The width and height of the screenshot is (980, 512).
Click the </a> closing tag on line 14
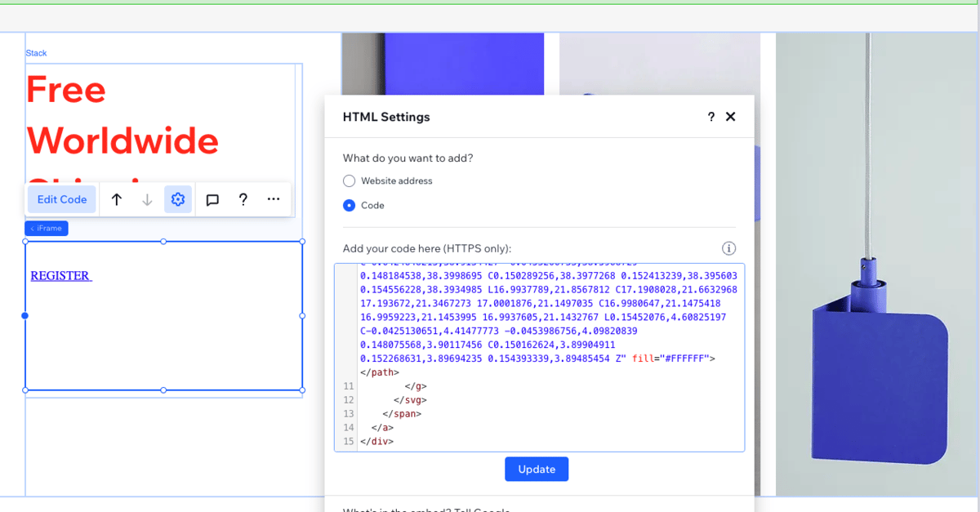click(x=382, y=428)
